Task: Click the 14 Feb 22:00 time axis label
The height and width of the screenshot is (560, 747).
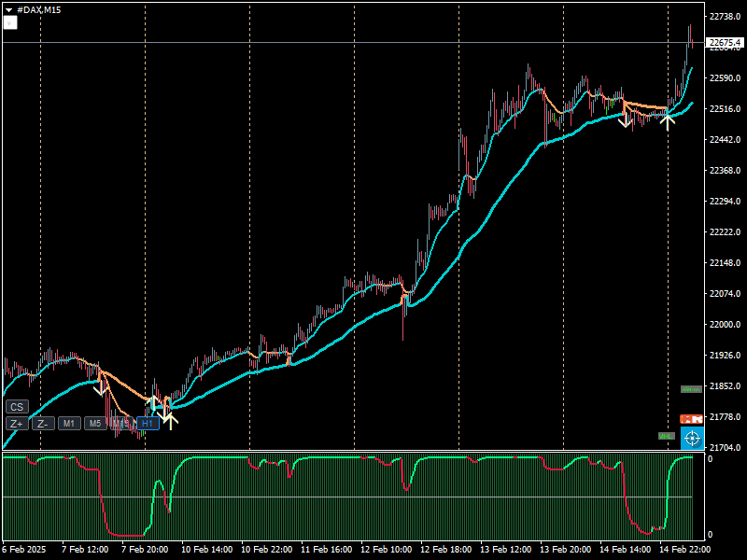Action: pyautogui.click(x=685, y=550)
